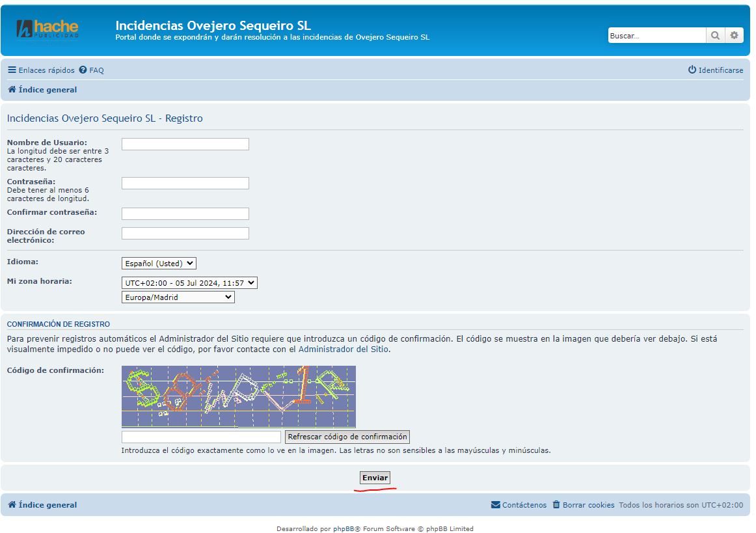
Task: Open phpBB link in footer
Action: (344, 529)
